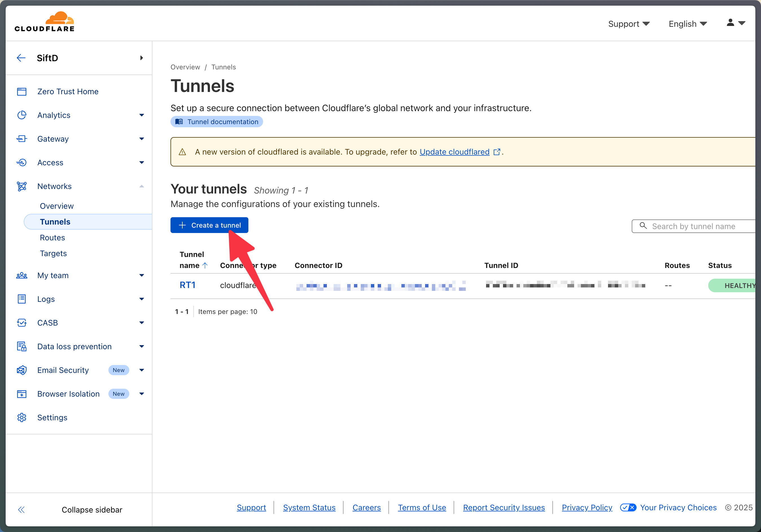Click the search by tunnel name field
Screen dimensions: 761x532
point(696,226)
